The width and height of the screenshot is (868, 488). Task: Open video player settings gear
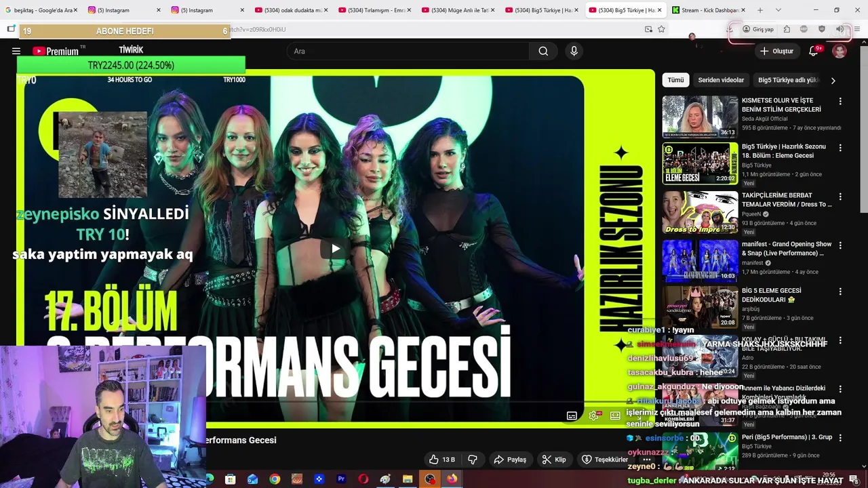tap(593, 415)
